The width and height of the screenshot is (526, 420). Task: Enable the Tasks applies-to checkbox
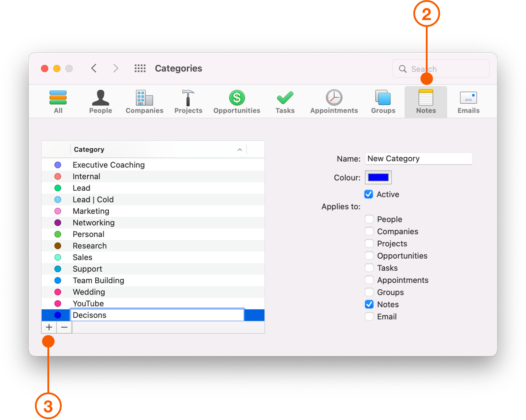[x=369, y=268]
